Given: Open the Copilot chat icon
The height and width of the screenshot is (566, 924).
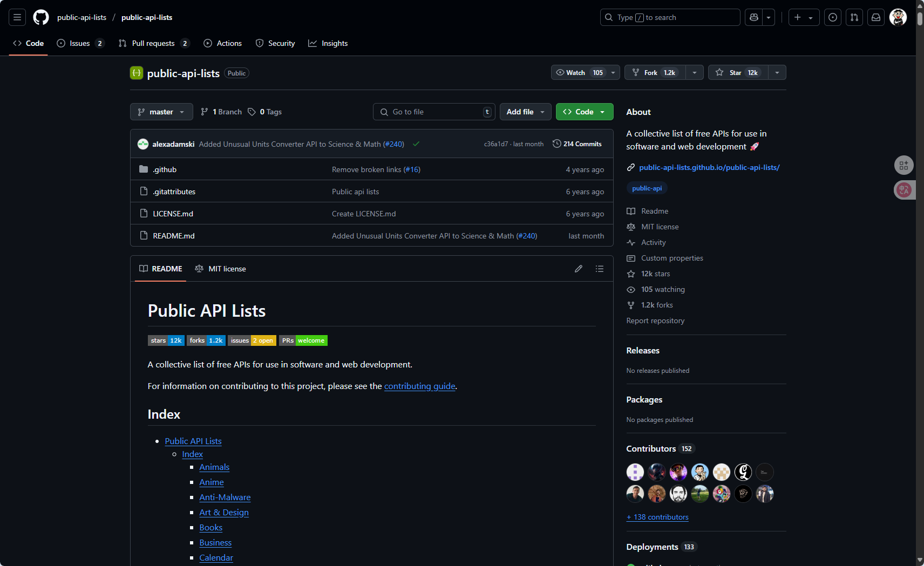Looking at the screenshot, I should pos(754,17).
